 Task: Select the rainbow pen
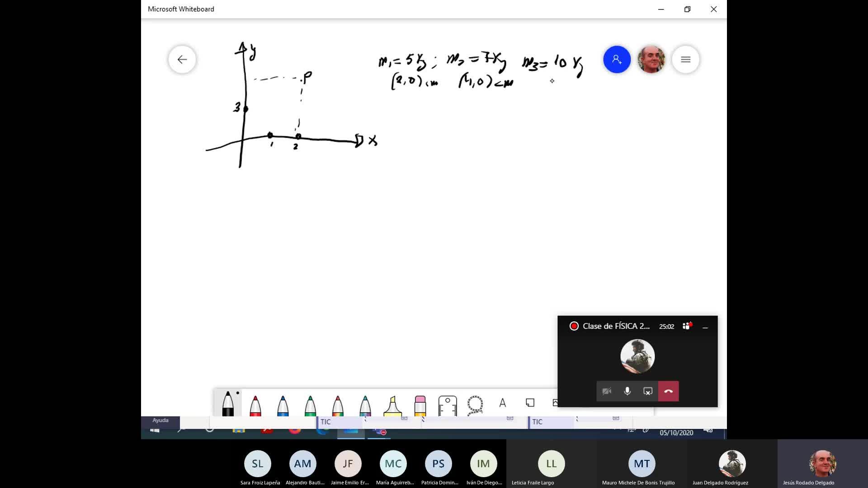coord(338,404)
